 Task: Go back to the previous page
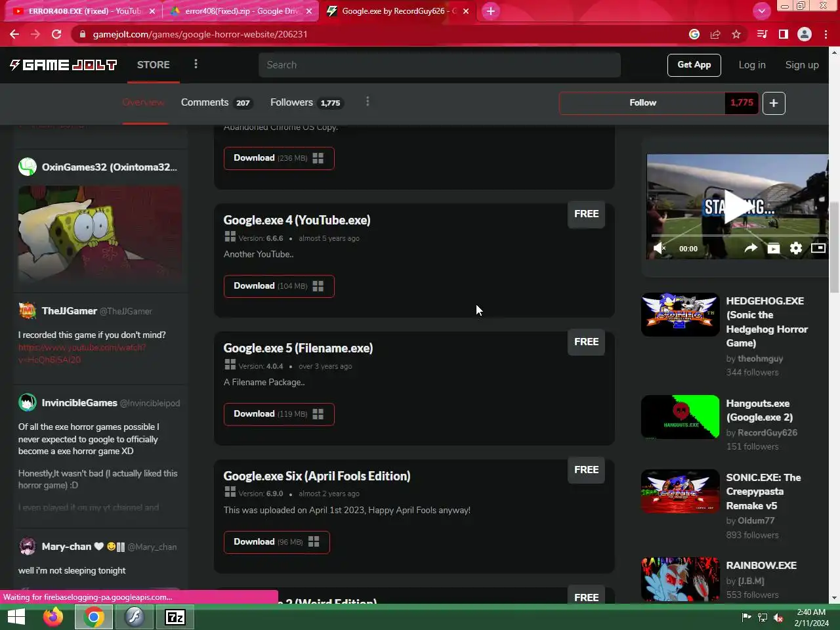tap(14, 34)
